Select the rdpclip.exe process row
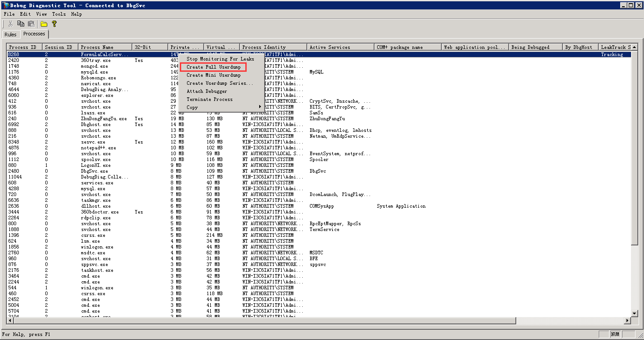This screenshot has width=644, height=340. click(x=319, y=218)
